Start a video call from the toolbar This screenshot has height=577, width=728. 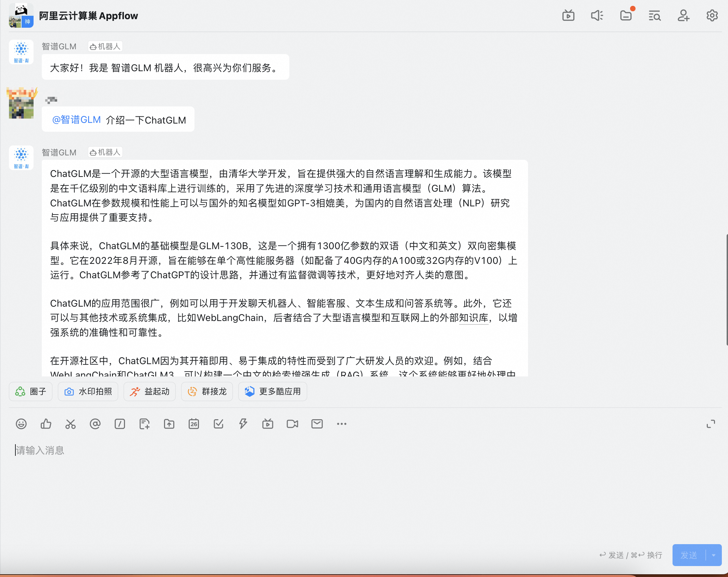click(292, 424)
